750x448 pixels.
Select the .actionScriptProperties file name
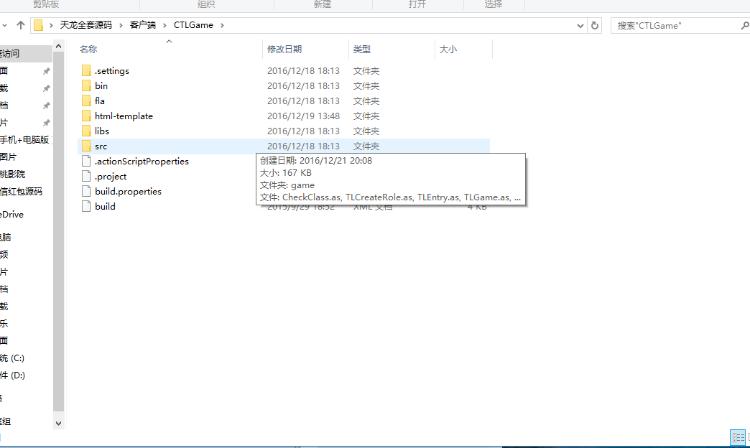point(142,161)
